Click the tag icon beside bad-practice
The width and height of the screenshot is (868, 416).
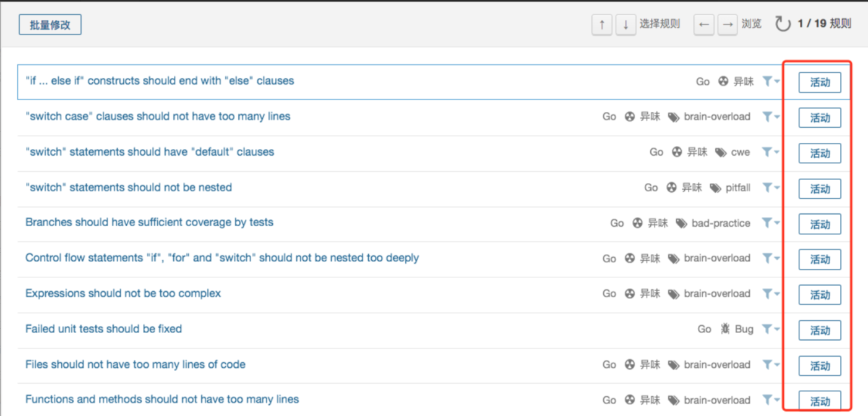(x=681, y=223)
